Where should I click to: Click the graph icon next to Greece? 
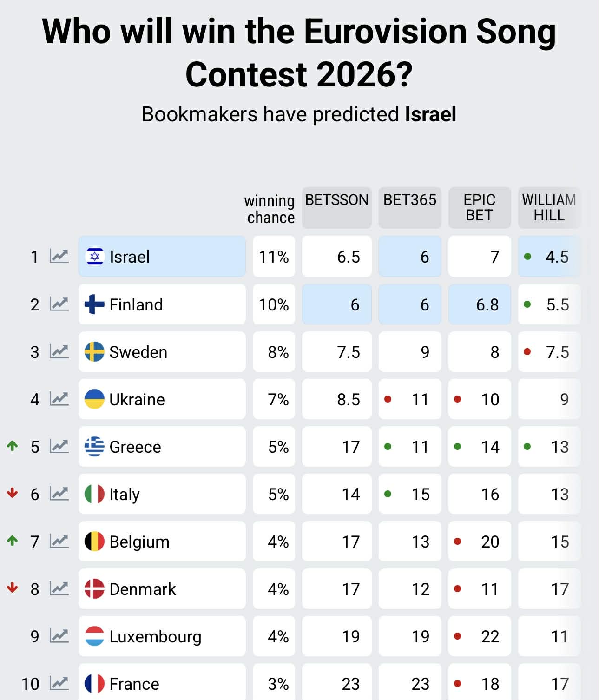click(x=59, y=446)
